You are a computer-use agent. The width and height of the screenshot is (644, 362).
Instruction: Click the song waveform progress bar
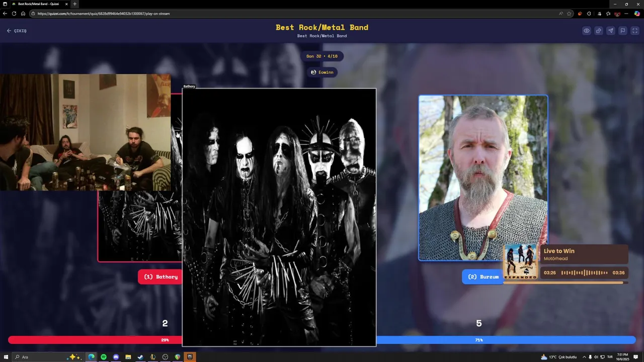click(x=584, y=273)
